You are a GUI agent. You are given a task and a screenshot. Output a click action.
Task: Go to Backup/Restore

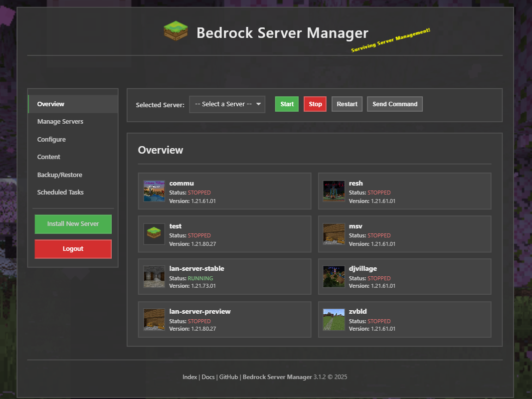pos(59,175)
